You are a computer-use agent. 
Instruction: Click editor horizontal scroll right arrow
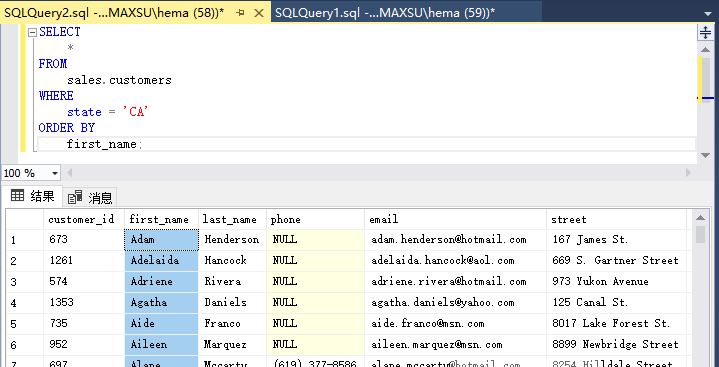688,173
